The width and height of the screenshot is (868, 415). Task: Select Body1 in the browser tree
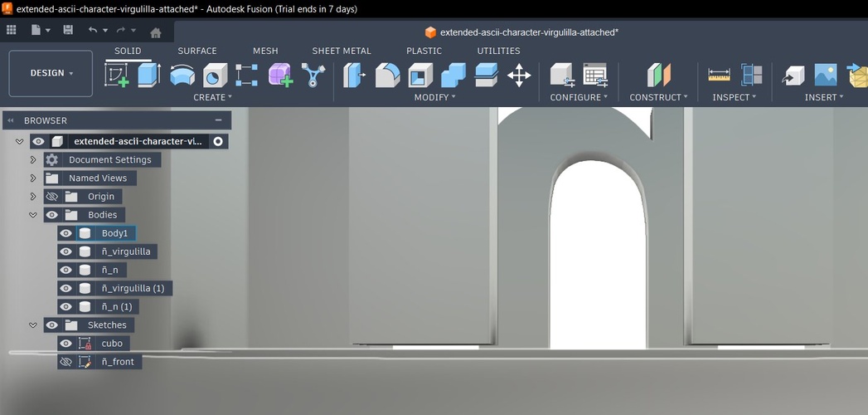pos(114,233)
